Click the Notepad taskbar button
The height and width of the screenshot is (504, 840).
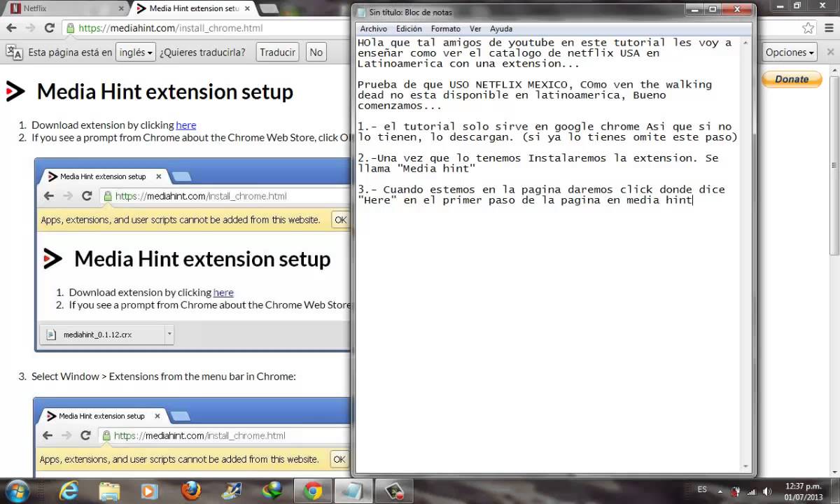[x=353, y=491]
